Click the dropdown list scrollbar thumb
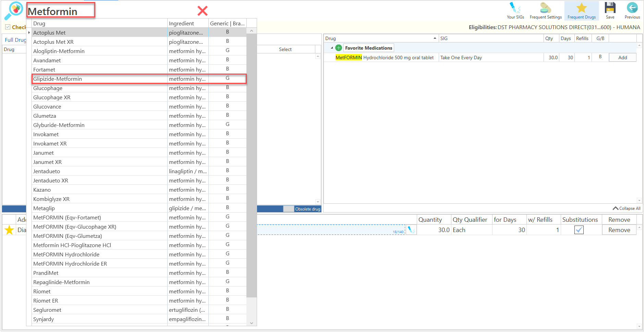644x332 pixels. click(x=252, y=166)
